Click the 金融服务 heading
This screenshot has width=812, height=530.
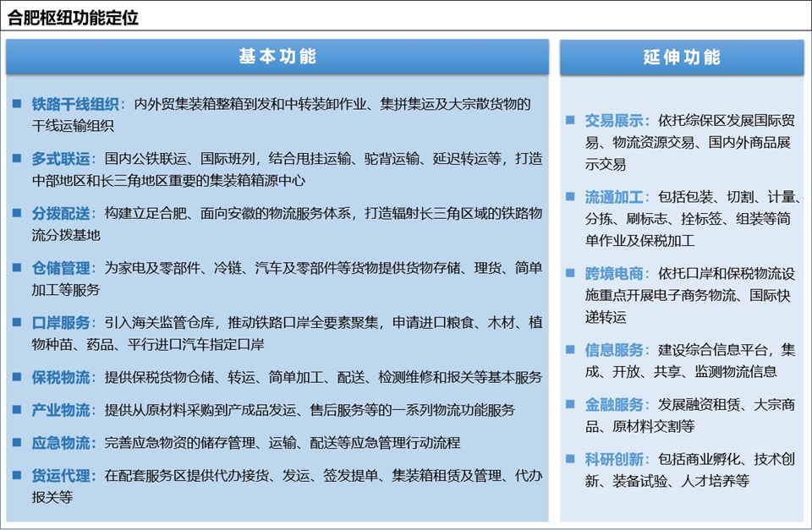tap(614, 405)
